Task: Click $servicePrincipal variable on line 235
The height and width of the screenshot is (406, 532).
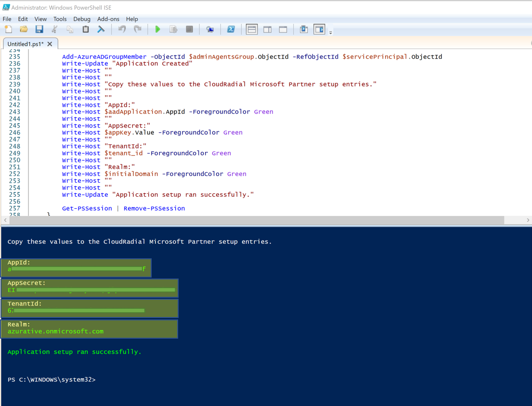Action: click(375, 57)
